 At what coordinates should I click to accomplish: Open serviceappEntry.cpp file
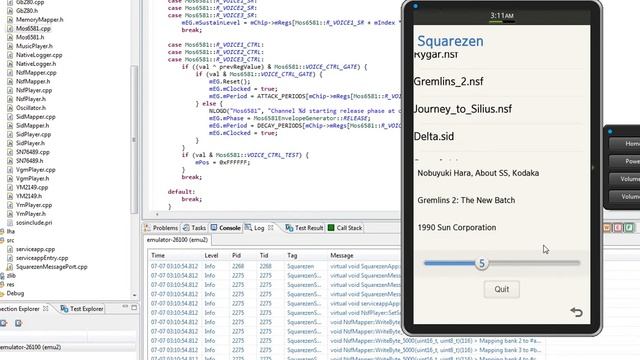[42, 258]
